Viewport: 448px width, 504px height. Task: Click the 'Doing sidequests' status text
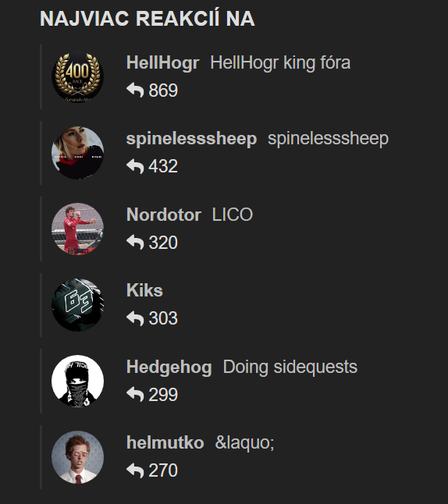point(290,367)
